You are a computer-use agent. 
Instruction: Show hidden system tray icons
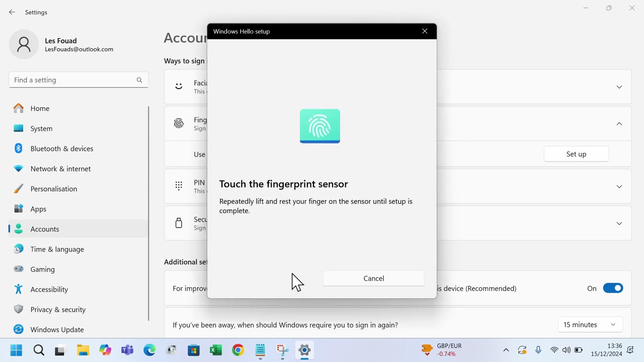[x=506, y=350]
